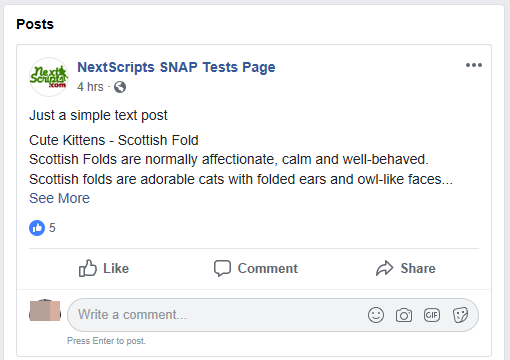This screenshot has width=510, height=360.
Task: Click the NextScripts page profile logo
Action: coord(49,77)
